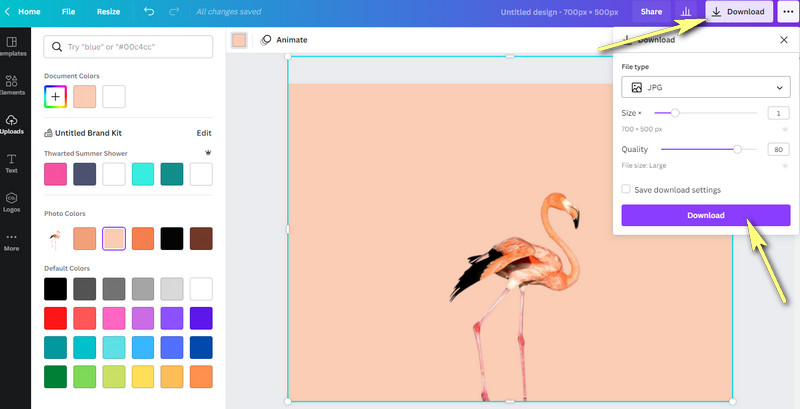Click the flamingo photo thumbnail in Photo Colors
This screenshot has width=800, height=409.
(x=55, y=239)
